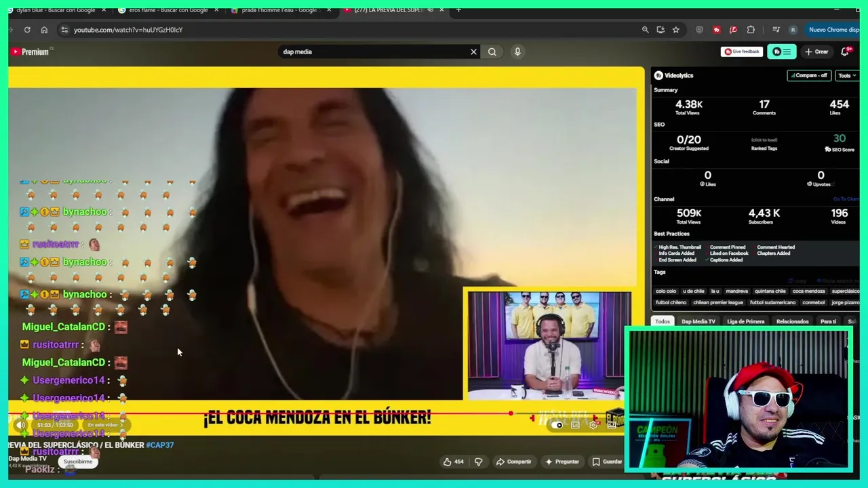Mute the video with the volume icon
Viewport: 868px width, 488px height.
click(x=21, y=425)
